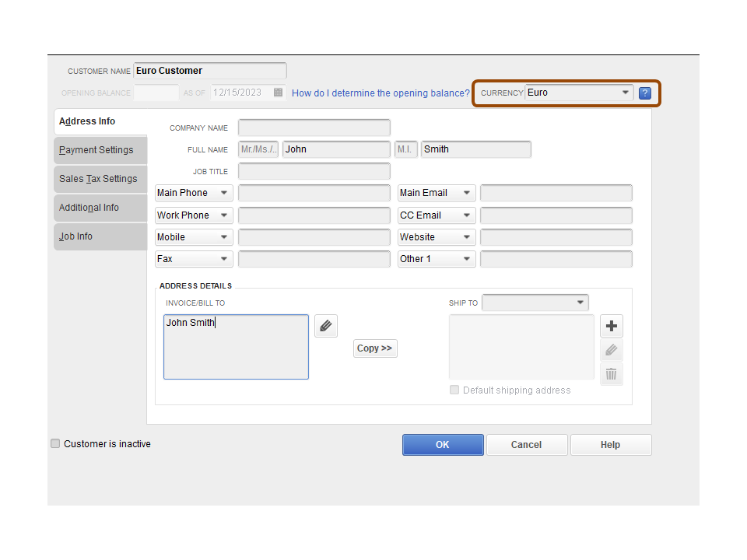The image size is (747, 560).
Task: Click the Cancel button
Action: 527,445
